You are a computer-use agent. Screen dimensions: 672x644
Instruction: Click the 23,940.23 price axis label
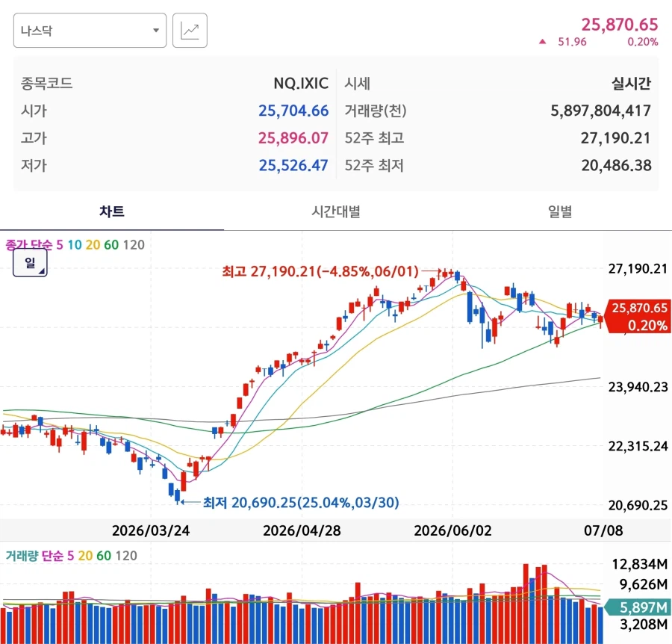coord(638,387)
